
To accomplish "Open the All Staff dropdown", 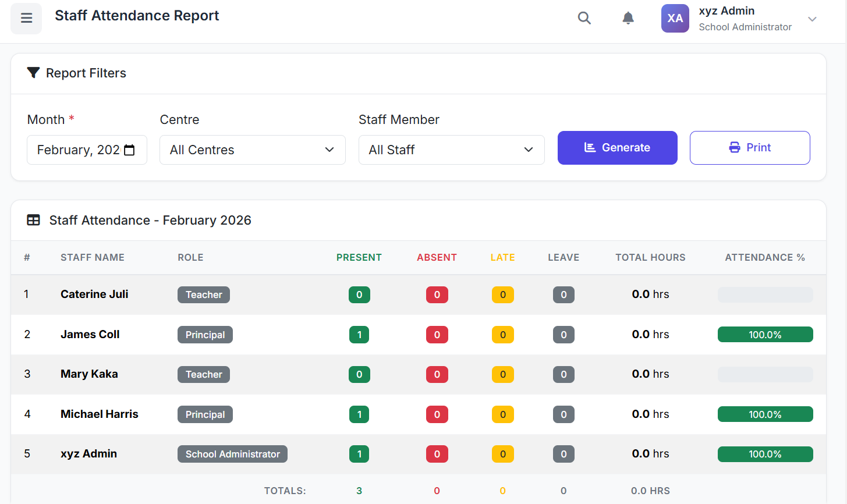I will click(451, 150).
